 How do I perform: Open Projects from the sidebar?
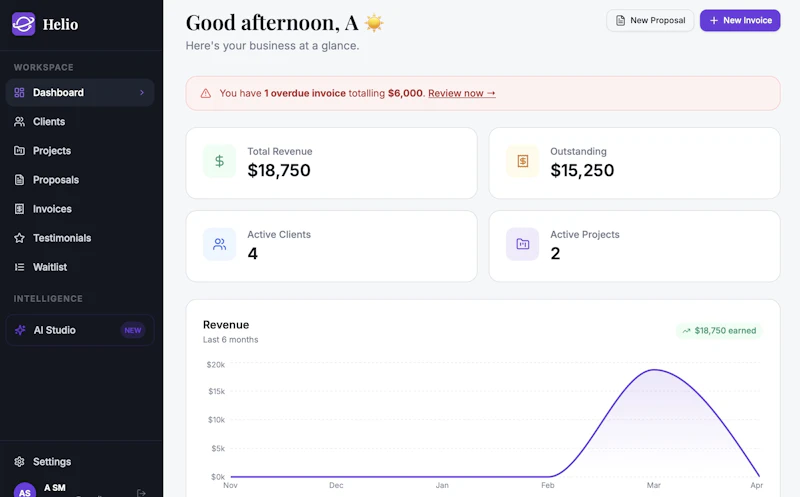click(x=80, y=151)
